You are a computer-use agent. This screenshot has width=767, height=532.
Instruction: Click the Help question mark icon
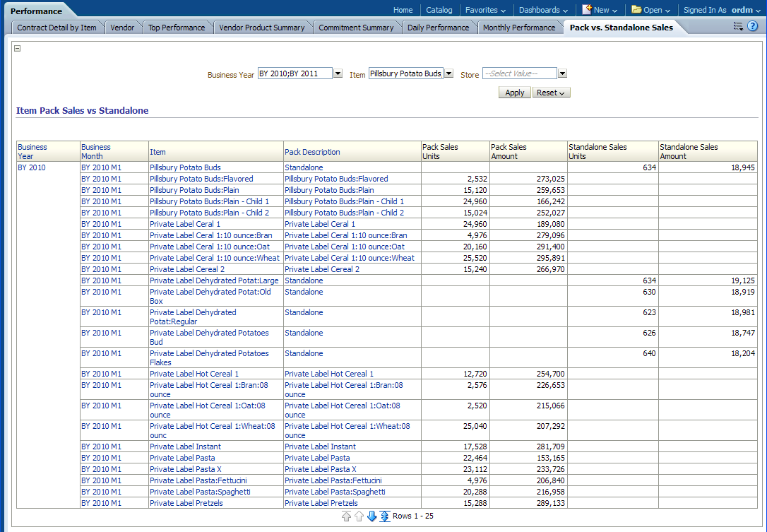pos(753,27)
